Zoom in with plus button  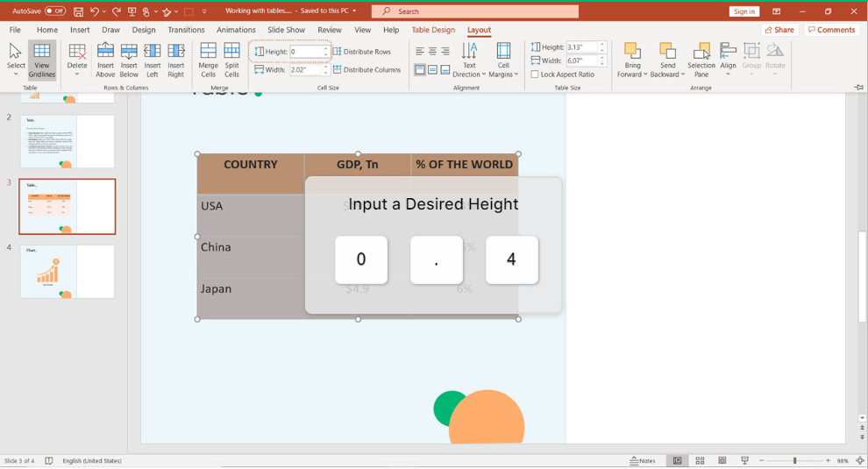(x=828, y=461)
